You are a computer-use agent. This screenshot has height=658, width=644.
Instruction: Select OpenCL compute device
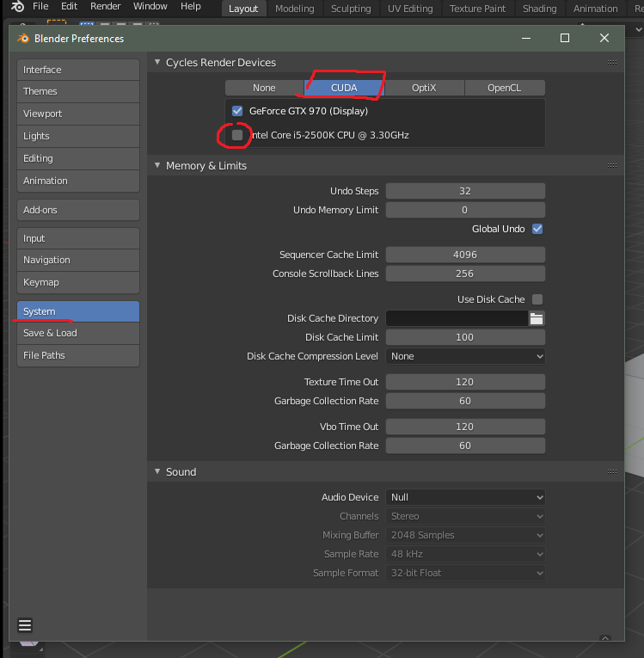[505, 88]
